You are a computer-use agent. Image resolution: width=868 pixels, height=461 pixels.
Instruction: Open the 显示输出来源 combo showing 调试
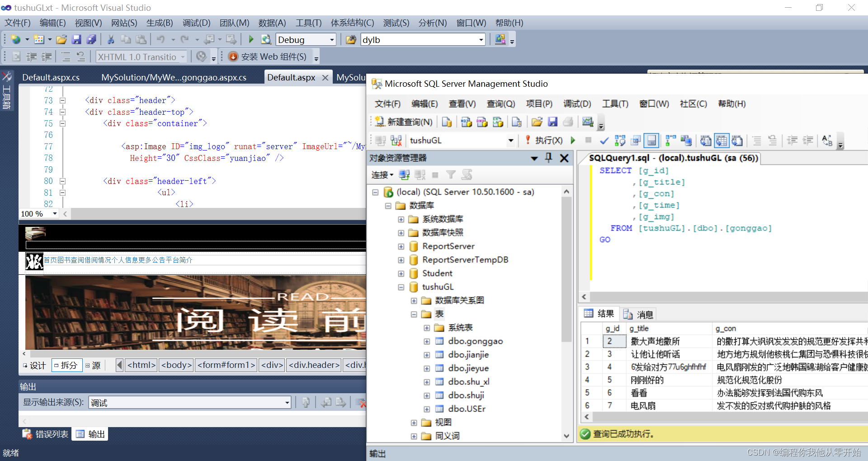point(286,402)
